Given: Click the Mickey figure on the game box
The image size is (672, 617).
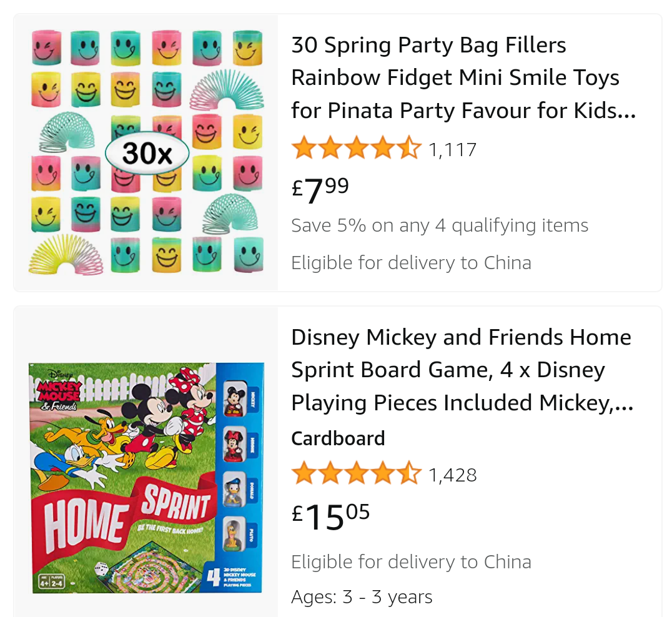Looking at the screenshot, I should [x=234, y=400].
